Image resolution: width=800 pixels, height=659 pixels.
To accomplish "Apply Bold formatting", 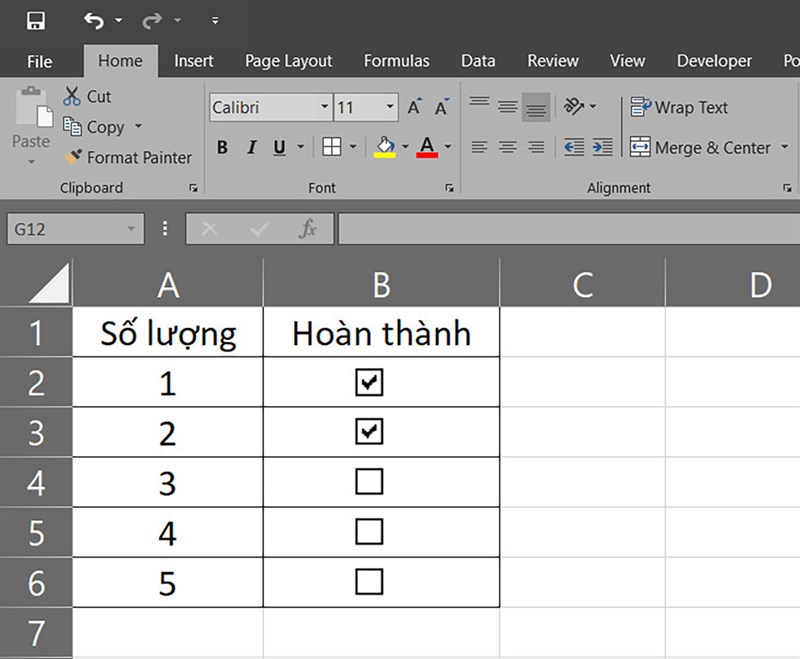I will point(222,147).
